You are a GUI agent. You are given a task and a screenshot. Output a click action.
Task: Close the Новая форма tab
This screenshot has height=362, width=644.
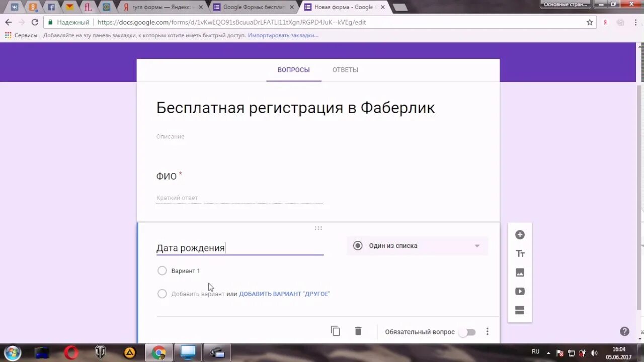point(382,7)
